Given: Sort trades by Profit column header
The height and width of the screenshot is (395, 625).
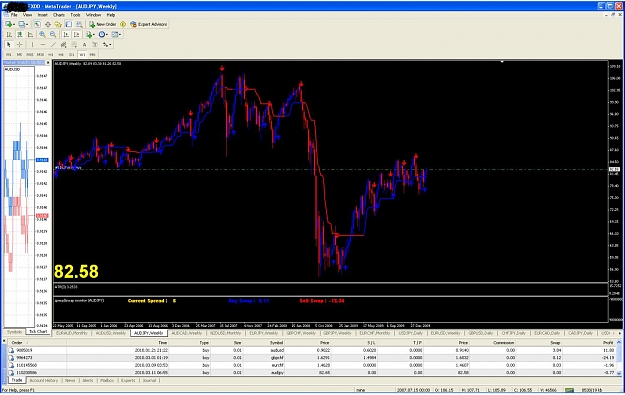Looking at the screenshot, I should click(608, 342).
